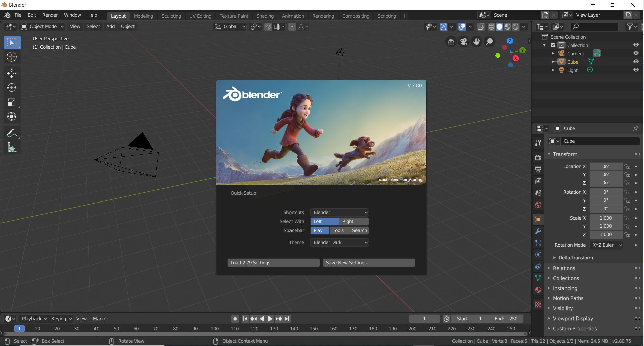Click the current frame field
The height and width of the screenshot is (346, 644).
pos(424,319)
